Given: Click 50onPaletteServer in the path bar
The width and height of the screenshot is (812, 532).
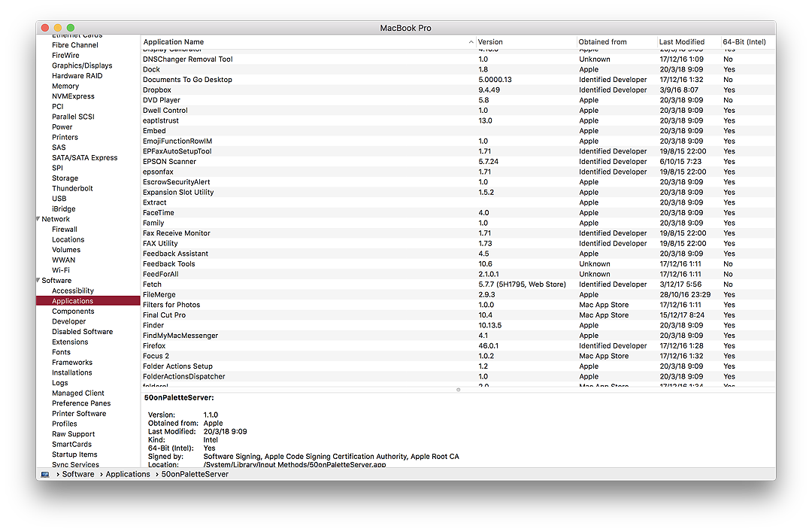Looking at the screenshot, I should [x=195, y=475].
